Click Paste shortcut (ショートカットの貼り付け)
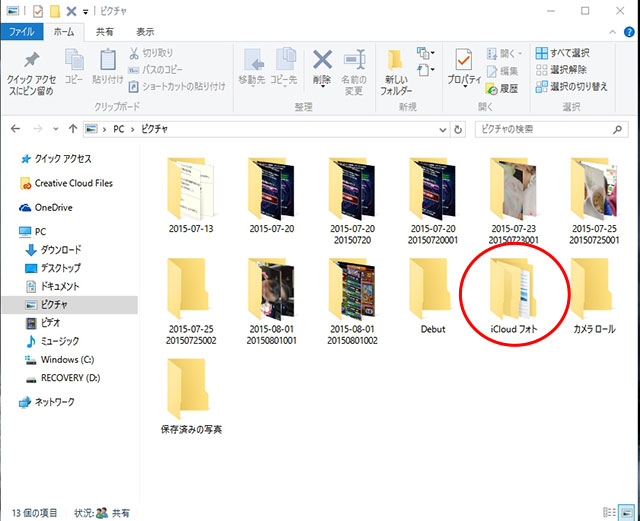The image size is (640, 521). [x=177, y=87]
